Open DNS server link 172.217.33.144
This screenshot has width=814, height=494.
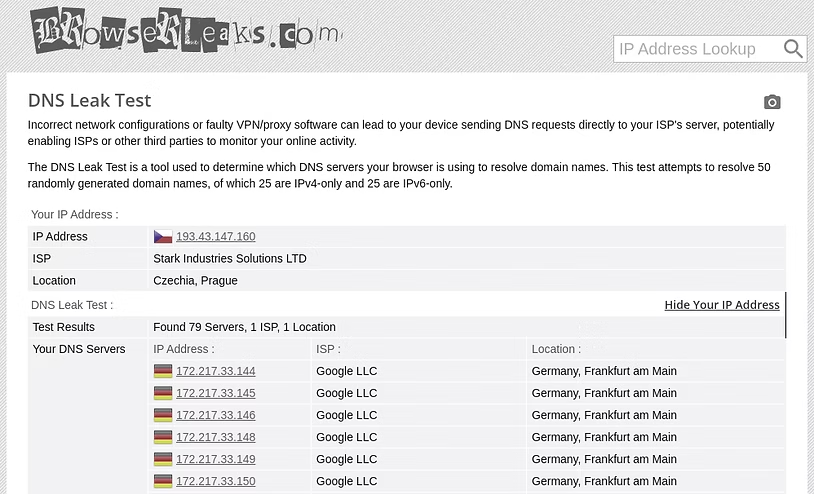point(215,371)
